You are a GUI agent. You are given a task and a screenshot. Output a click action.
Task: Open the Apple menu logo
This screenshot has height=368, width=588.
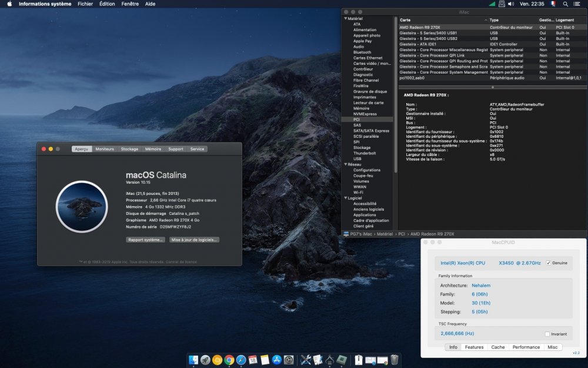[x=9, y=4]
